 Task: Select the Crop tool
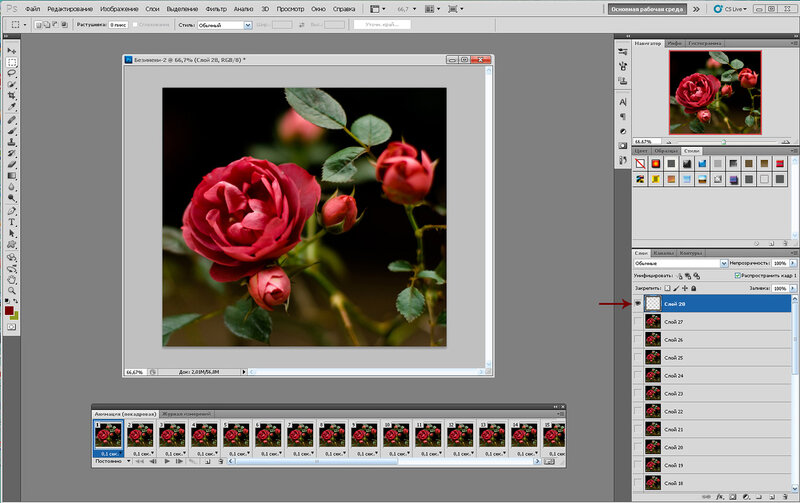coord(11,96)
